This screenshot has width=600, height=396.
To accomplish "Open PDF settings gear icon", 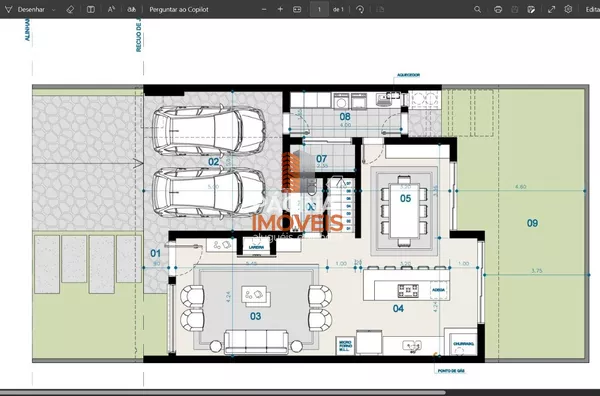I will (x=568, y=9).
